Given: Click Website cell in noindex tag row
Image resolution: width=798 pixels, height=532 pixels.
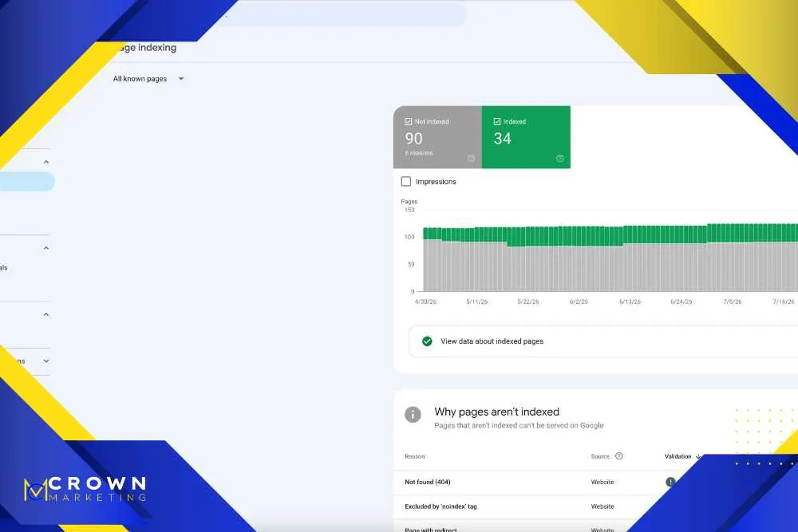Looking at the screenshot, I should pos(602,506).
